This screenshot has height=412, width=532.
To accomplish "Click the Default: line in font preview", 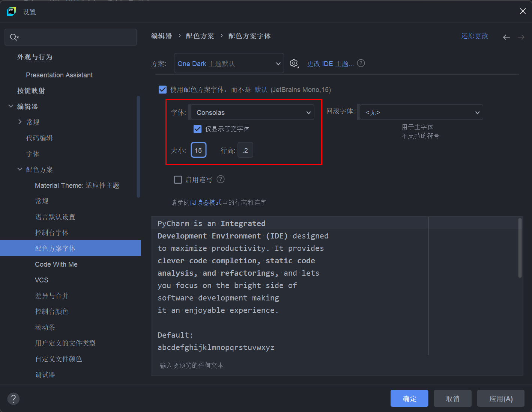I will [175, 335].
